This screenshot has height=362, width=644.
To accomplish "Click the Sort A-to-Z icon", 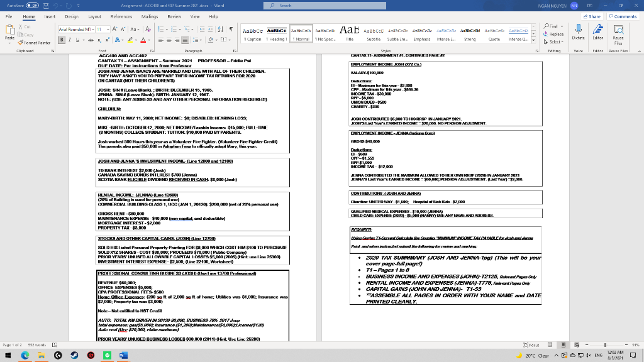I will pos(221,29).
